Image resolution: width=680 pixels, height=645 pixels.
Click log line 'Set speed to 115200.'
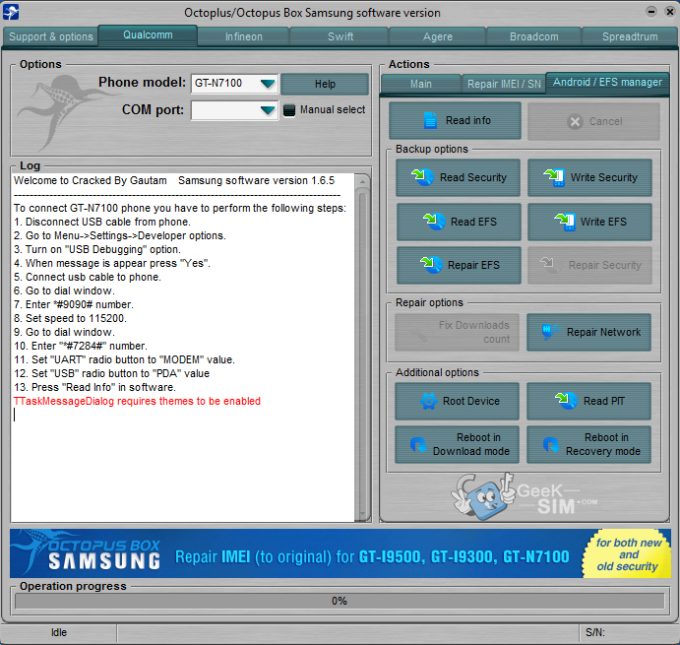pos(70,318)
